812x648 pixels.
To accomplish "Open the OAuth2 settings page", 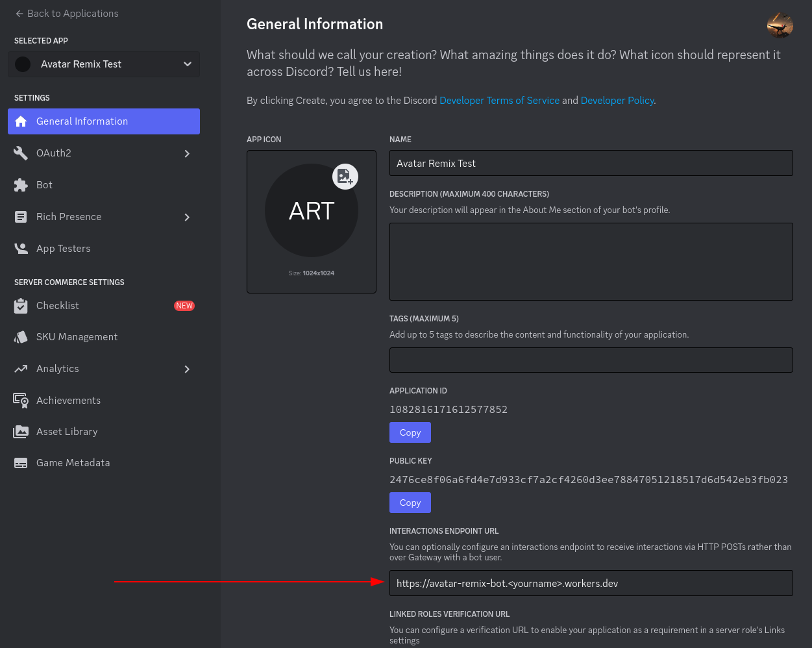I will coord(104,153).
